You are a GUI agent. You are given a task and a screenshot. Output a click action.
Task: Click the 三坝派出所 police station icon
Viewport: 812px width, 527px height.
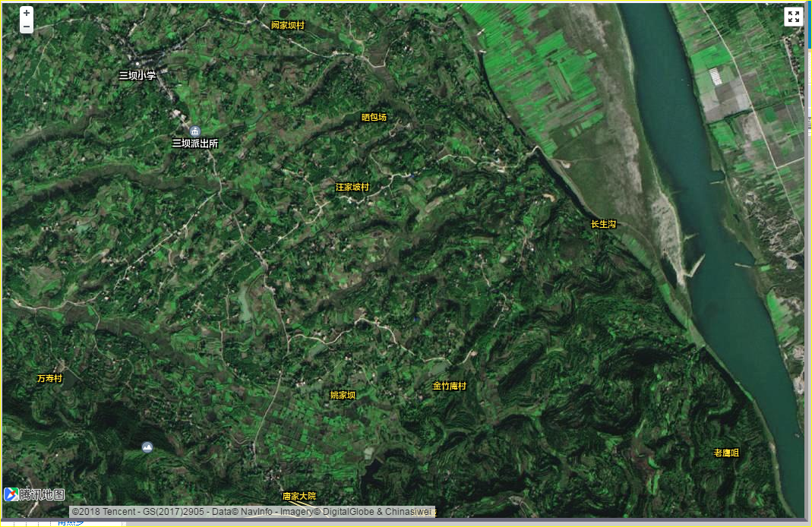[194, 131]
